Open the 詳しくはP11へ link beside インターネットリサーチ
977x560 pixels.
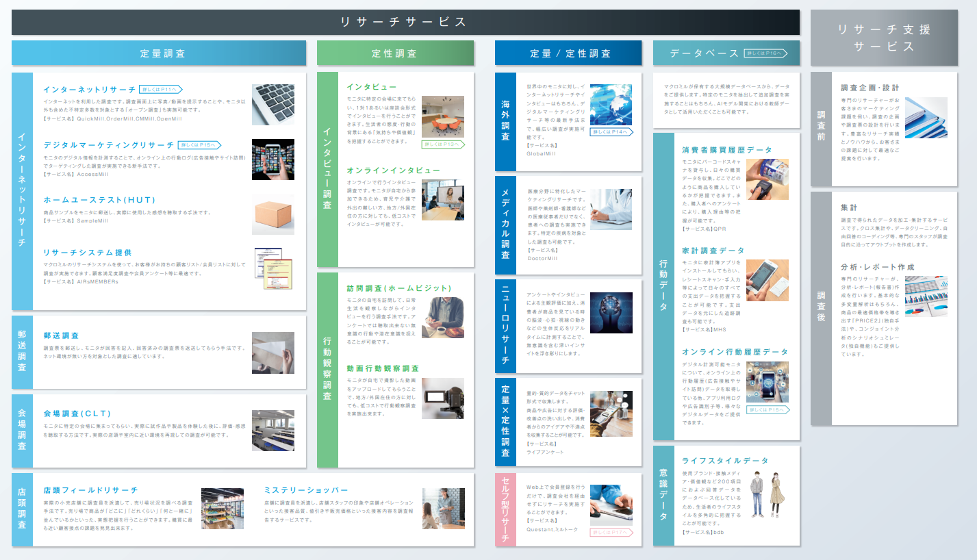click(161, 89)
